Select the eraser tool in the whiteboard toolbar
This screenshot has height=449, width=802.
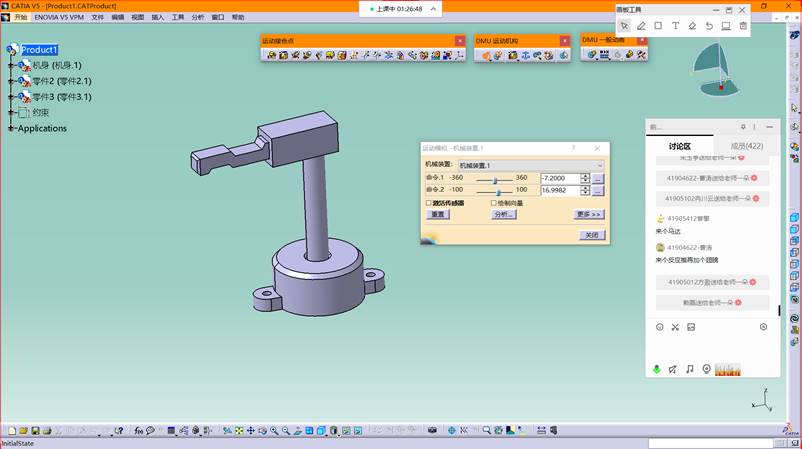click(692, 26)
